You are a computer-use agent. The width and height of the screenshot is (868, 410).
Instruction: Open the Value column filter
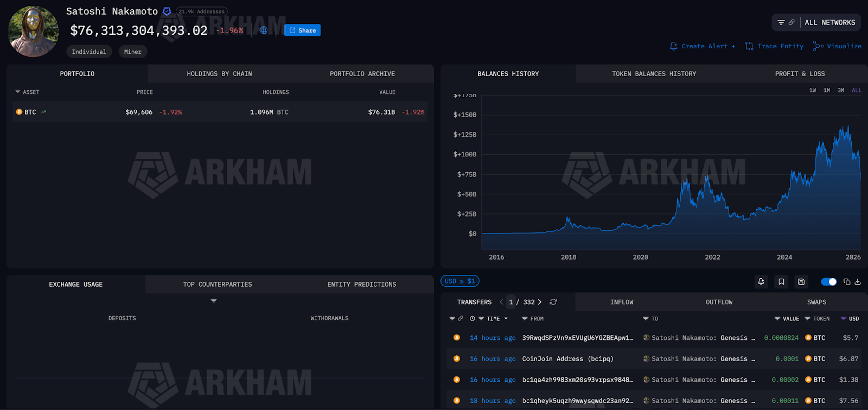pos(777,319)
